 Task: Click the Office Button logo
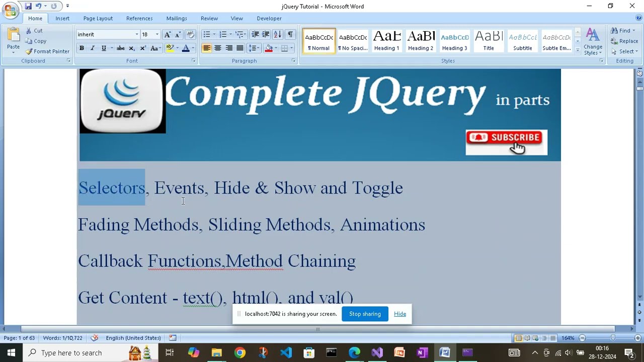click(x=10, y=10)
